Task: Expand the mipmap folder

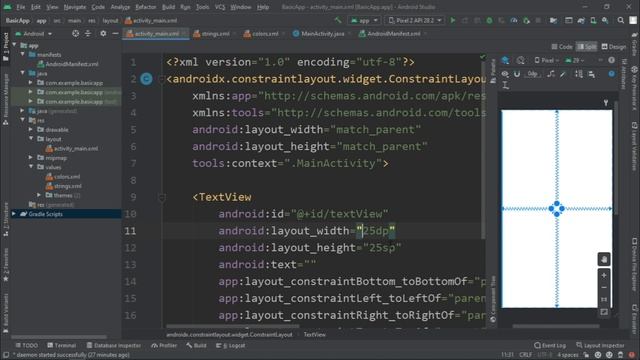Action: 31,158
